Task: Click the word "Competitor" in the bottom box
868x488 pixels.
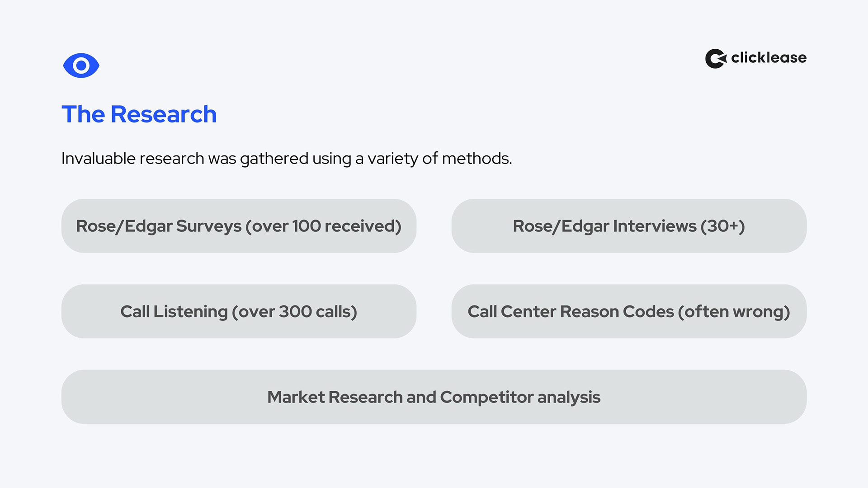Action: tap(486, 397)
